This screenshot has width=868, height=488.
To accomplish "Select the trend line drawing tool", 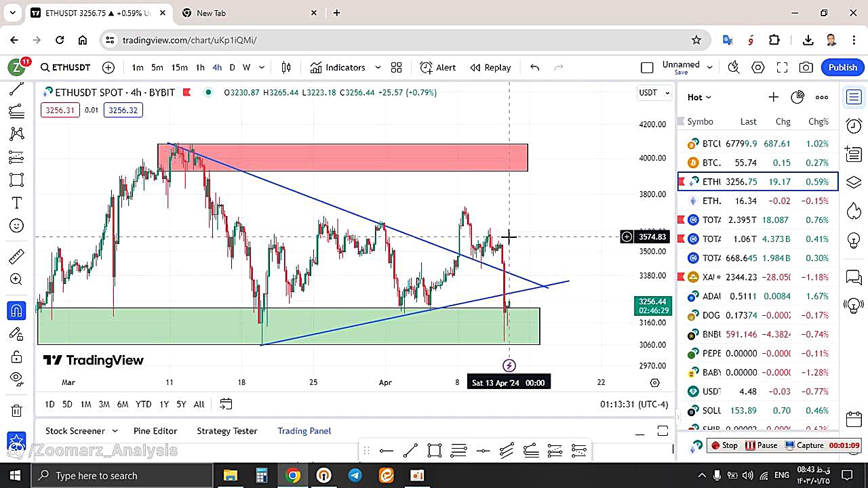I will (17, 89).
